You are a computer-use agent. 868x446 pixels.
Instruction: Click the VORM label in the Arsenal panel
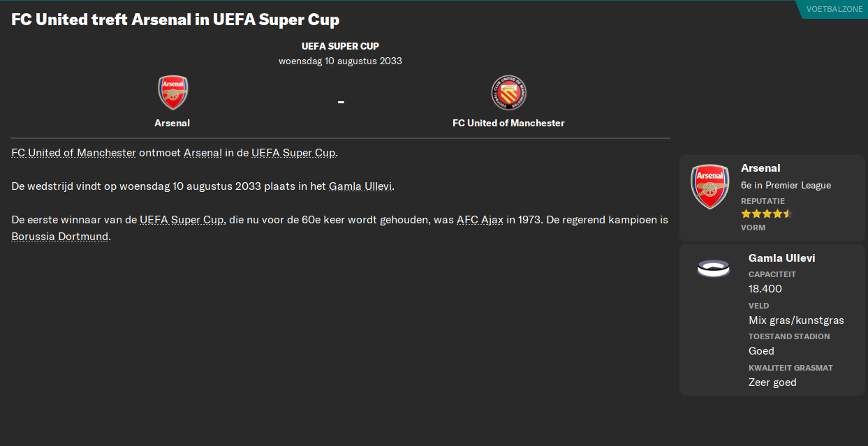point(753,228)
